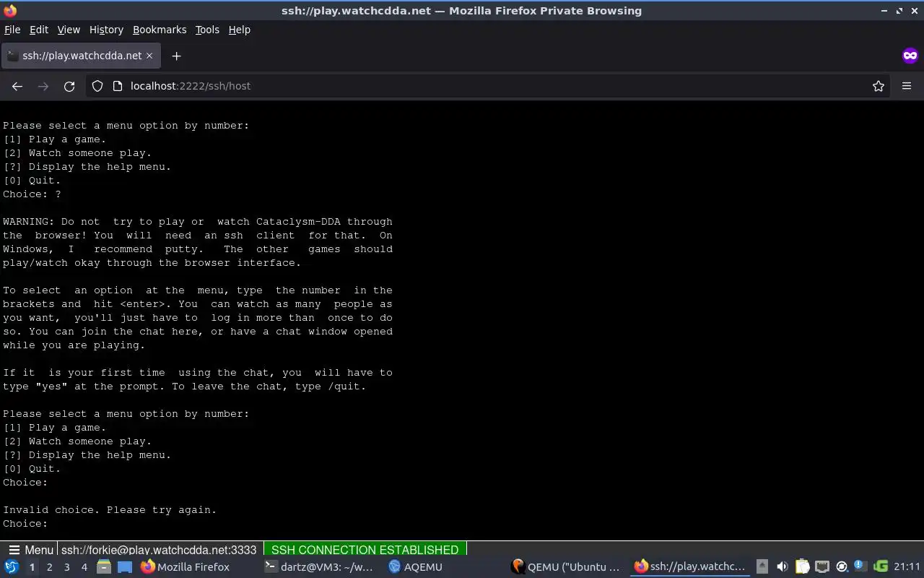The image size is (924, 578).
Task: Click the SSH CONNECTION ESTABLISHED status
Action: (x=365, y=550)
